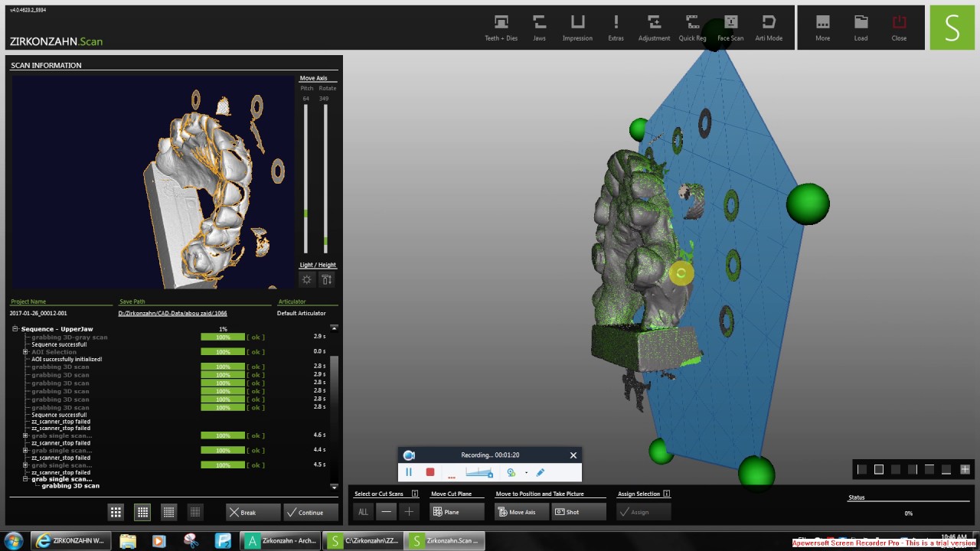Expand the grab single scan node timed 4.6 s

point(25,435)
